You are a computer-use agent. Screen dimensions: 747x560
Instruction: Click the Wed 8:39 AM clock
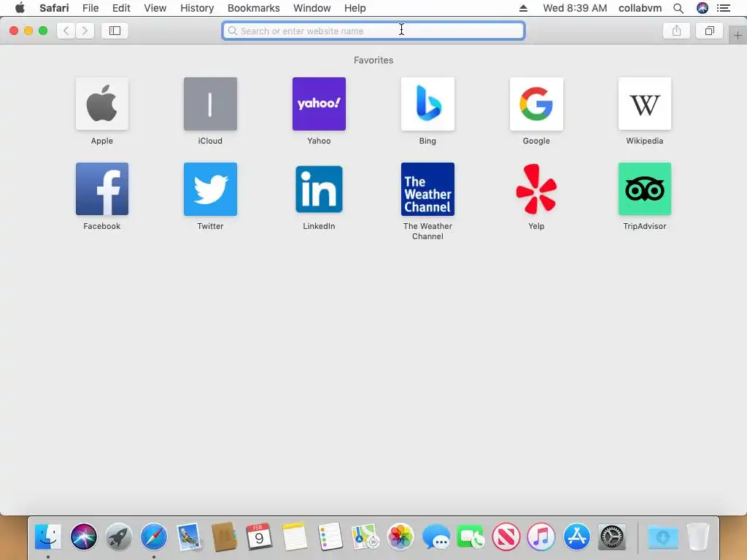click(575, 8)
